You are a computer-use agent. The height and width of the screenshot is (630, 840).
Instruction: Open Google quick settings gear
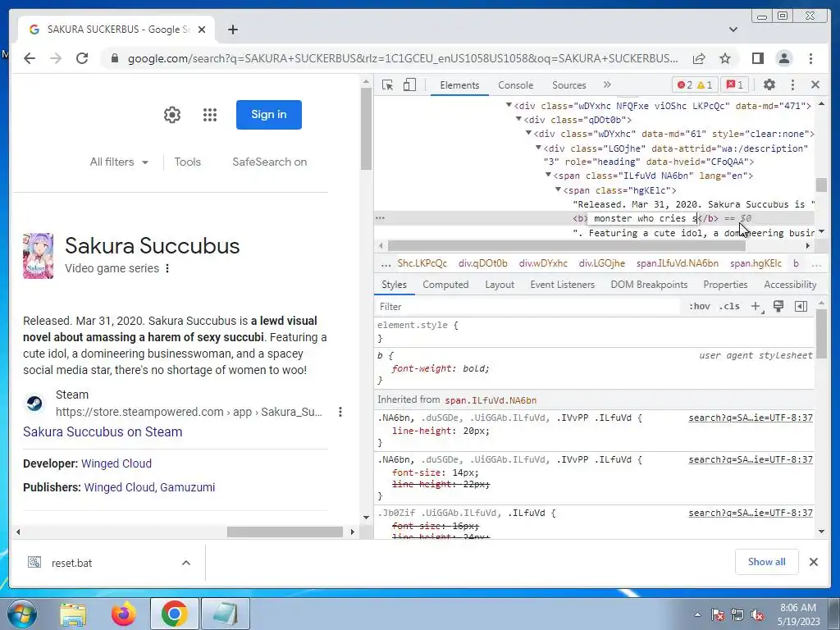coord(172,115)
